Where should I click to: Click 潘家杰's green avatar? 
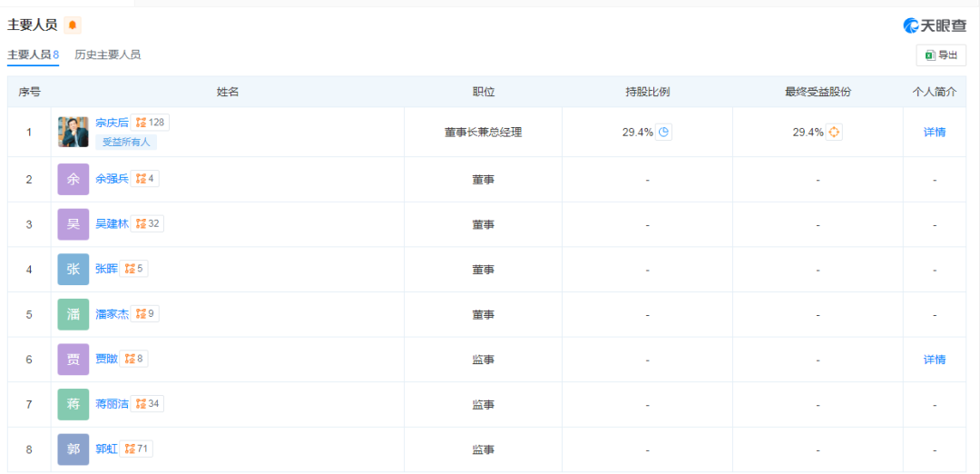[73, 314]
